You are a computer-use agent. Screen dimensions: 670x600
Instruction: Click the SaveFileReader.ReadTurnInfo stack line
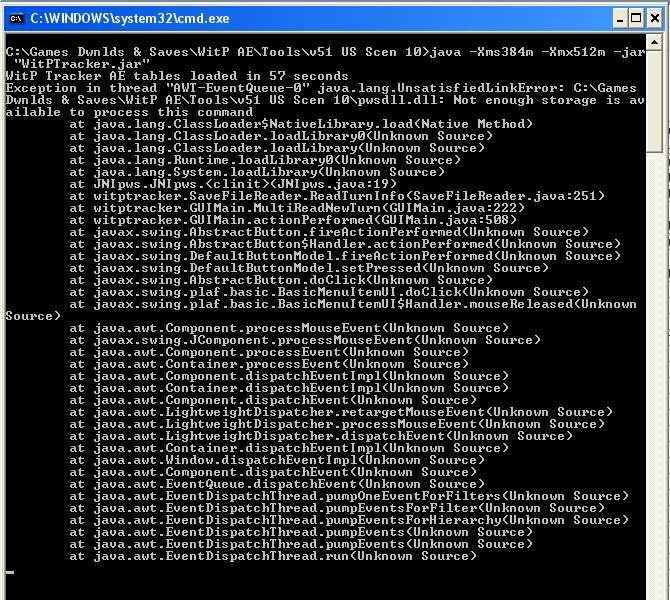click(337, 196)
